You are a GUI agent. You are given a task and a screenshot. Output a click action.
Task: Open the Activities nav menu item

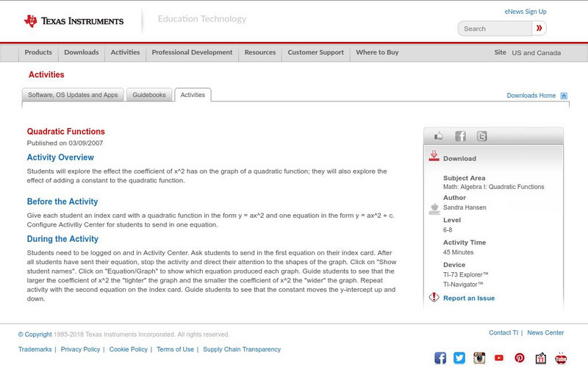tap(125, 52)
